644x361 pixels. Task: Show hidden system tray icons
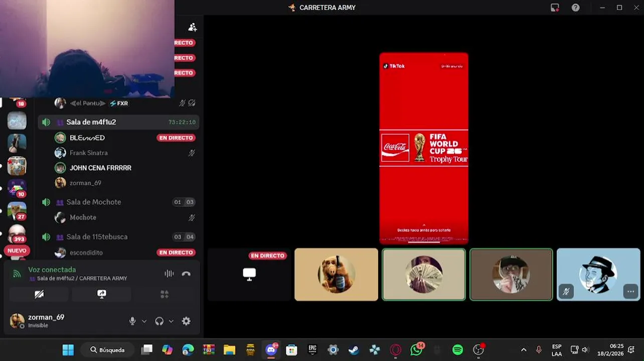(x=524, y=350)
